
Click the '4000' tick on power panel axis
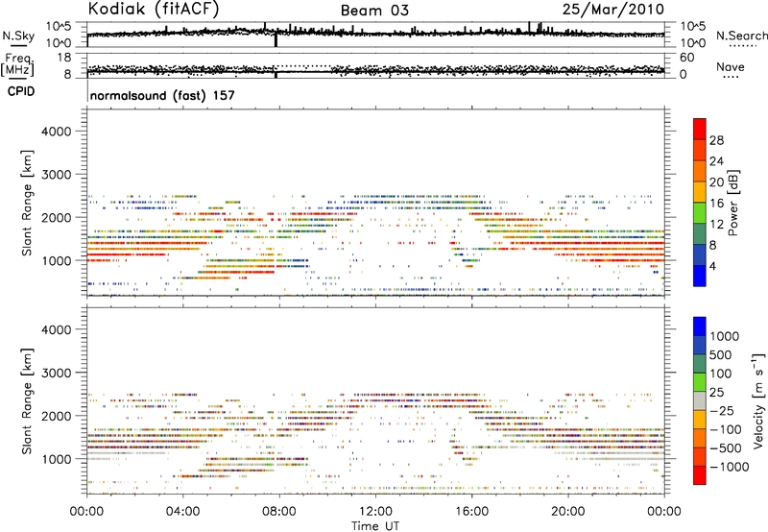click(x=56, y=132)
